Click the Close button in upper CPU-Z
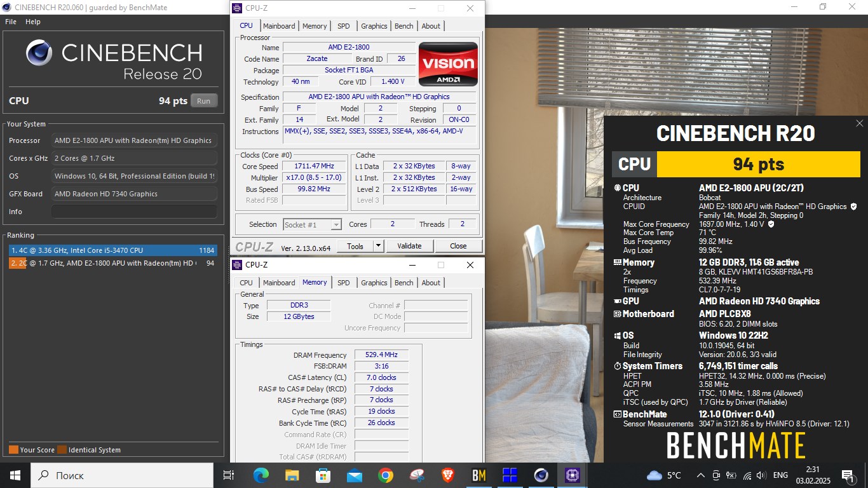Viewport: 868px width, 488px height. click(x=458, y=246)
